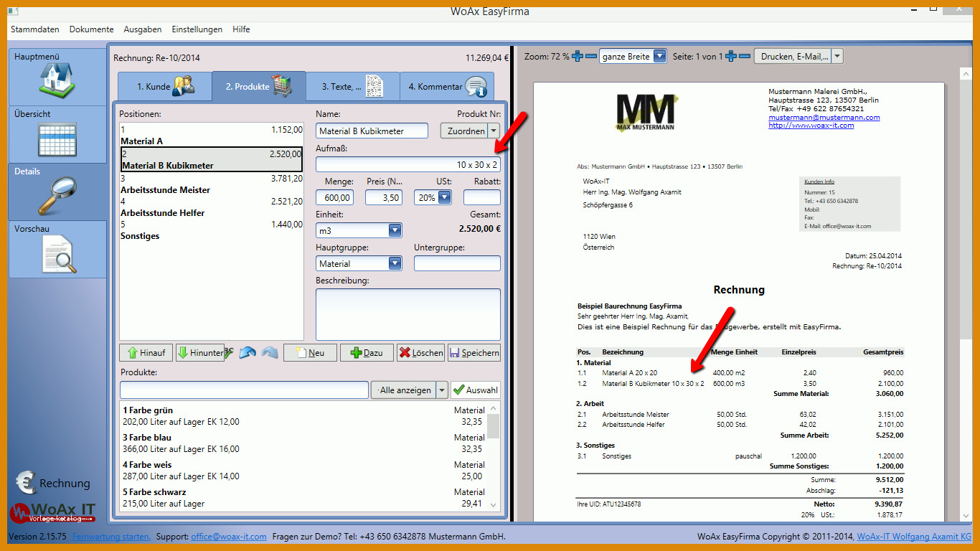Viewport: 980px width, 551px height.
Task: Open Details magnifying glass icon
Action: click(58, 196)
